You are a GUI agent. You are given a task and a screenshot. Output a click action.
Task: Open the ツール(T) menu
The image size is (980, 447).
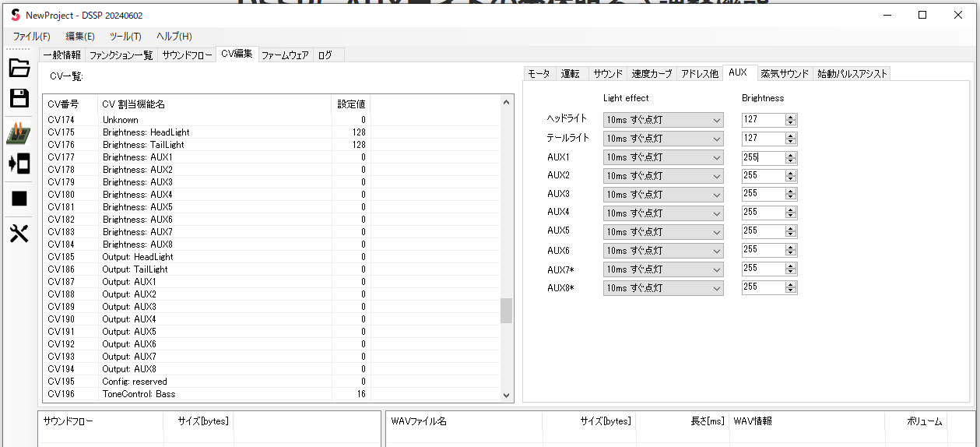coord(125,37)
